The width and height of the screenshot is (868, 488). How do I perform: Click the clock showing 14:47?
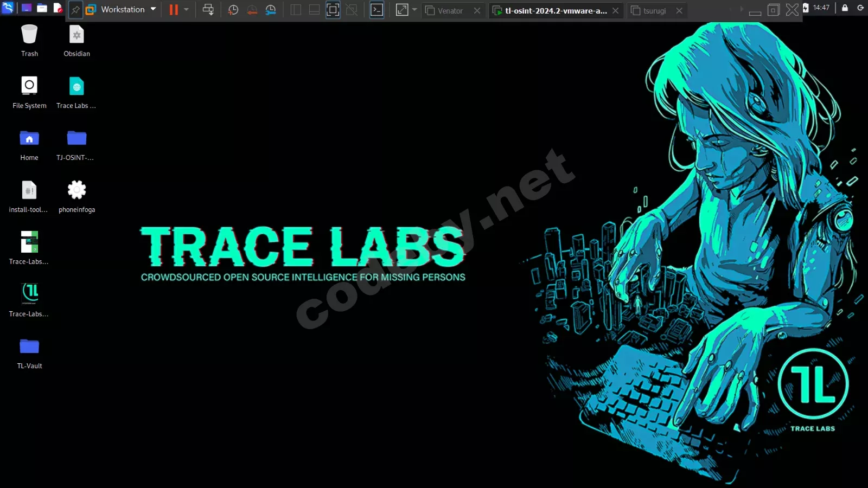tap(821, 8)
